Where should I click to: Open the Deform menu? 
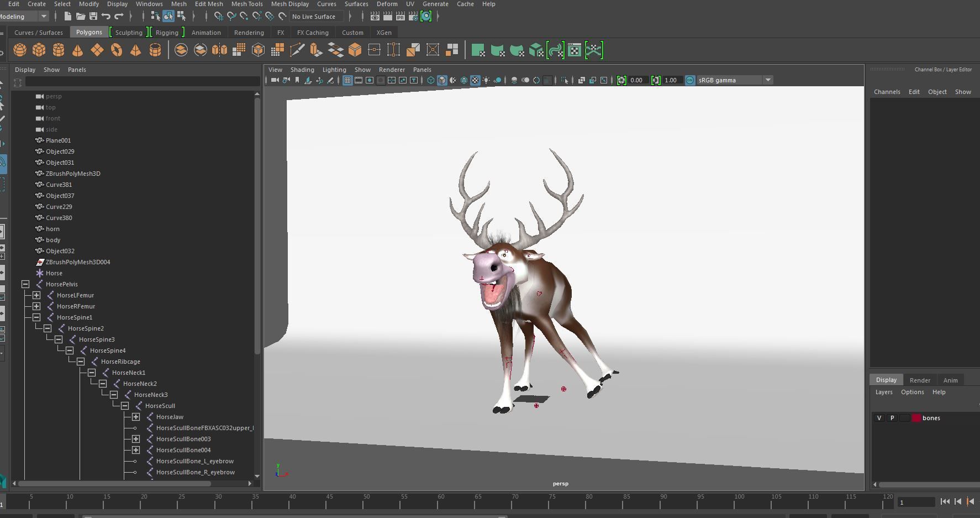387,4
